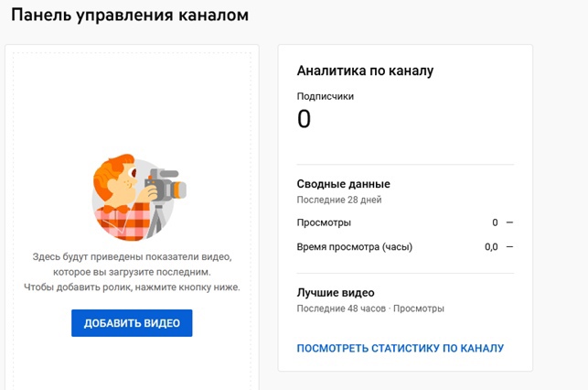Click the Лучшие видео heading
Viewport: 588px width, 390px height.
click(336, 293)
